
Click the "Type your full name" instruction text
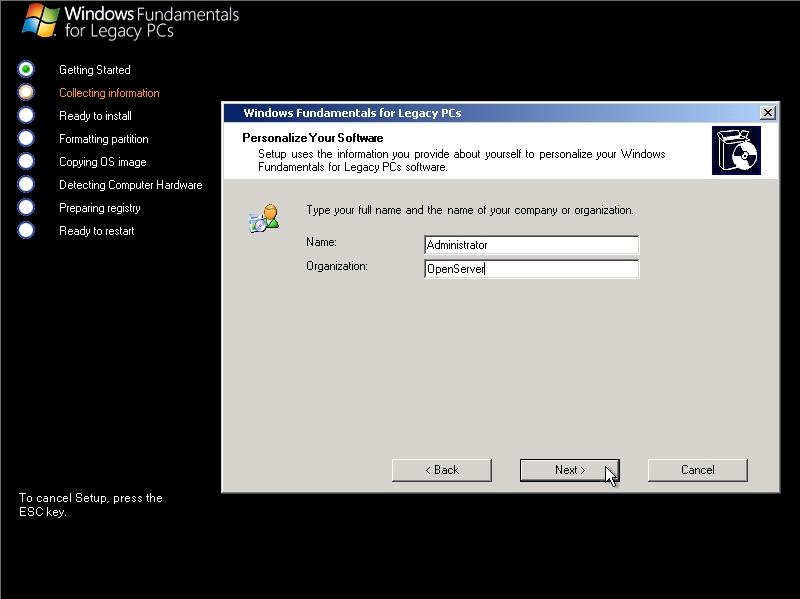(x=469, y=210)
